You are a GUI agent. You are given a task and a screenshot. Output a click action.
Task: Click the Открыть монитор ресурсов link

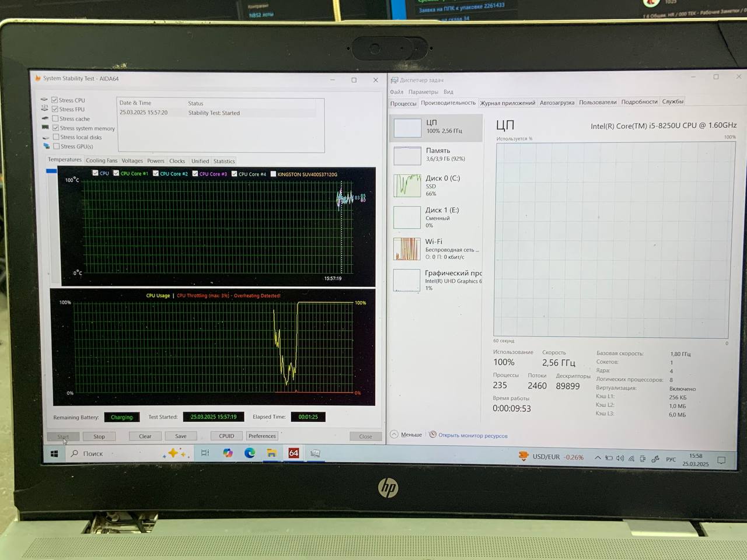click(472, 435)
